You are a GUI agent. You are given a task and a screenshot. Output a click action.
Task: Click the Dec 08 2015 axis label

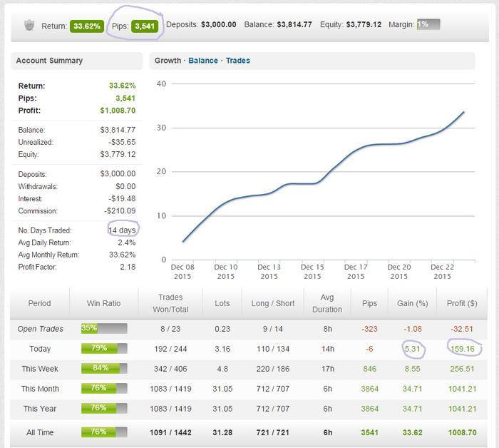(x=182, y=272)
